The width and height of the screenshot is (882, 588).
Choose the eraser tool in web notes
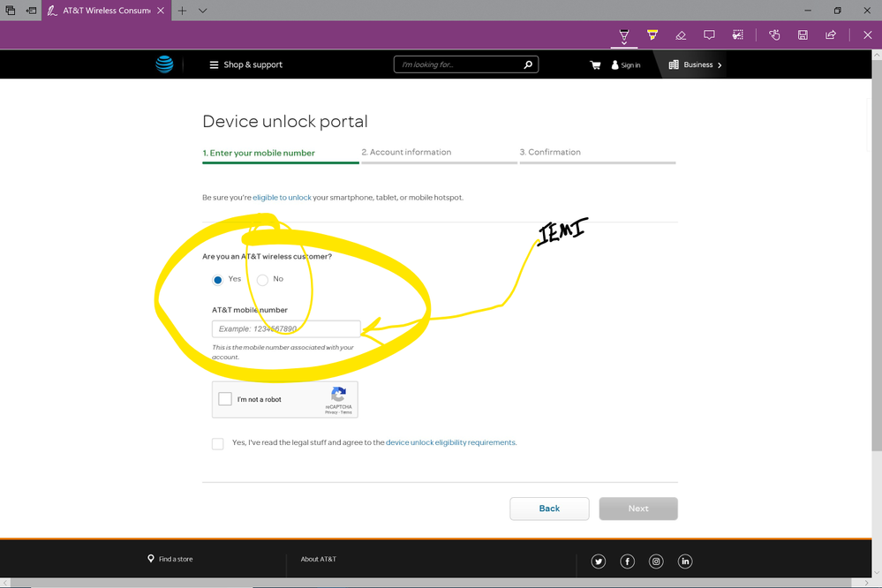(681, 35)
